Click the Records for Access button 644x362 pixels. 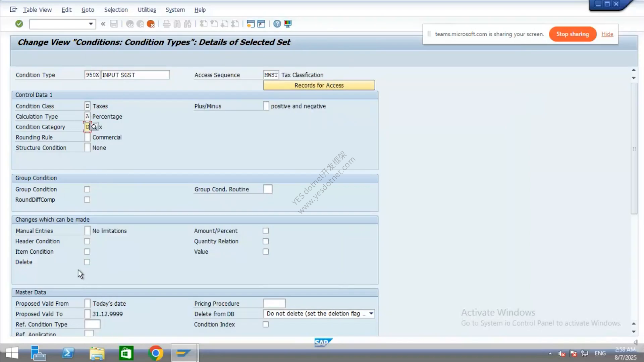pyautogui.click(x=319, y=85)
